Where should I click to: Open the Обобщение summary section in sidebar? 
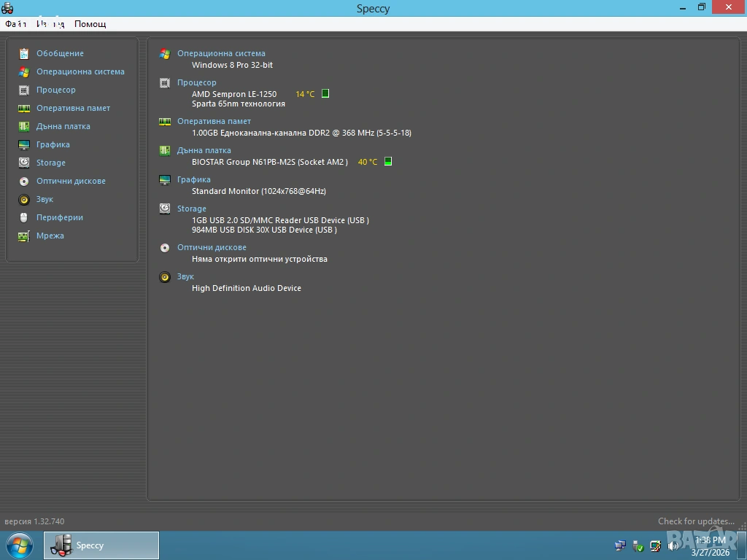(x=60, y=53)
